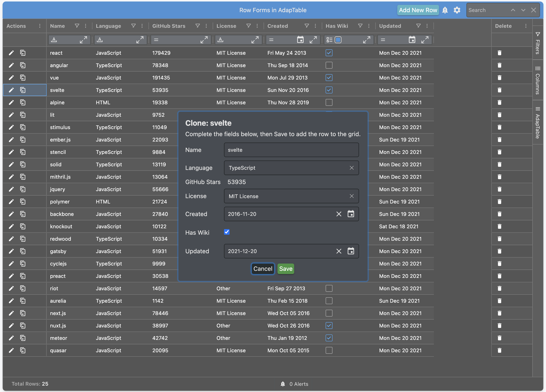Open the Columns side panel tab

(538, 80)
